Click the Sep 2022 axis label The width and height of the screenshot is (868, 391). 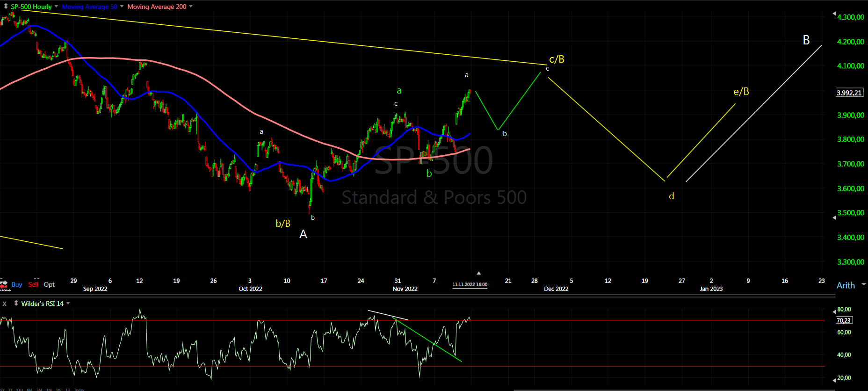tap(95, 289)
